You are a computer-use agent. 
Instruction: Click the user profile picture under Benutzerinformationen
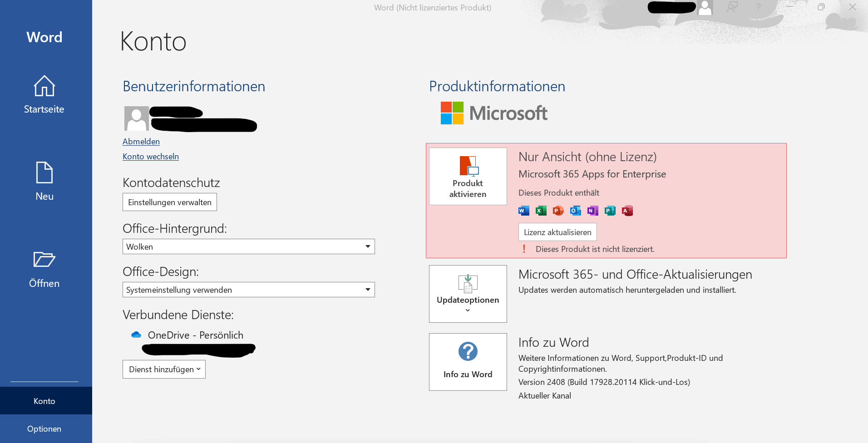[137, 118]
